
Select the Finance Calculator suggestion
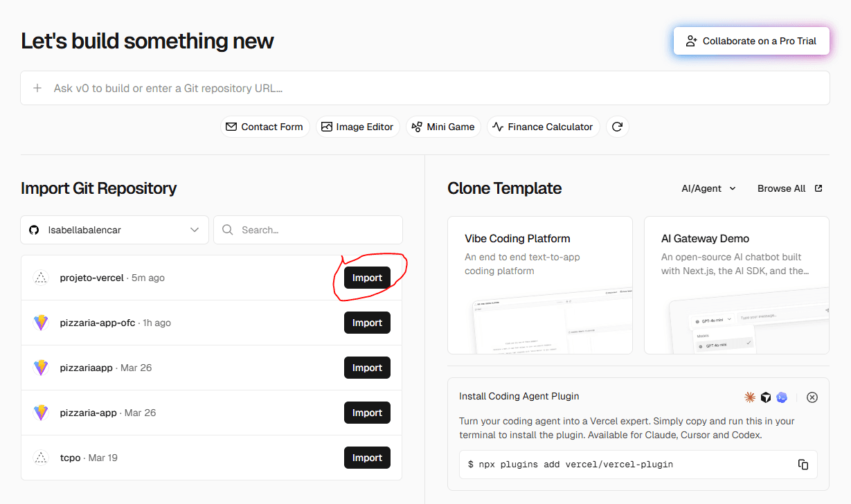[543, 127]
